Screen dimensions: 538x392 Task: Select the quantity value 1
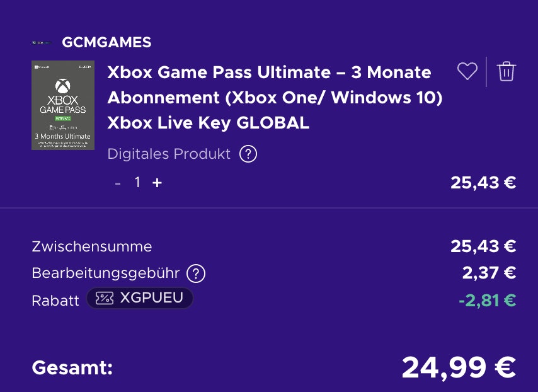pyautogui.click(x=137, y=183)
